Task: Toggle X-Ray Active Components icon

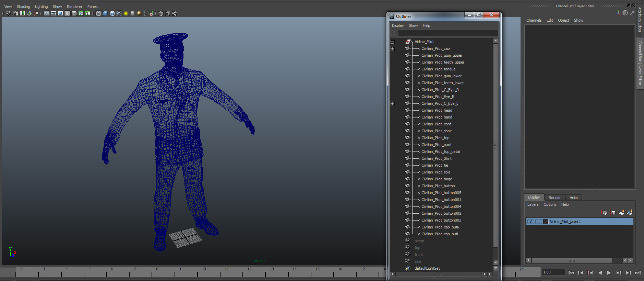Action: 168,13
